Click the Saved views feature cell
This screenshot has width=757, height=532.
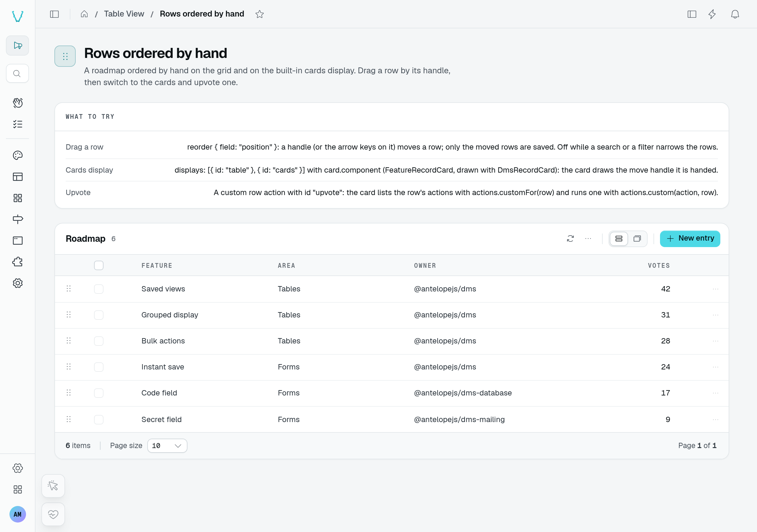point(163,289)
